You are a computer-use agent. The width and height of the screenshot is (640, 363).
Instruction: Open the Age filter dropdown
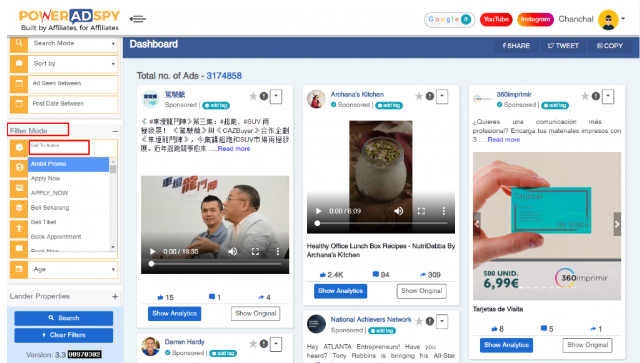click(x=73, y=269)
